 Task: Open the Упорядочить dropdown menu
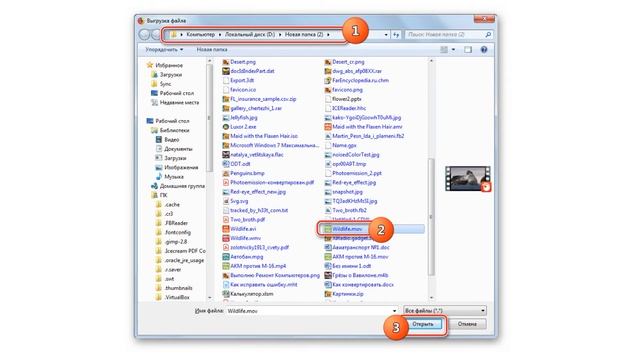coord(164,49)
